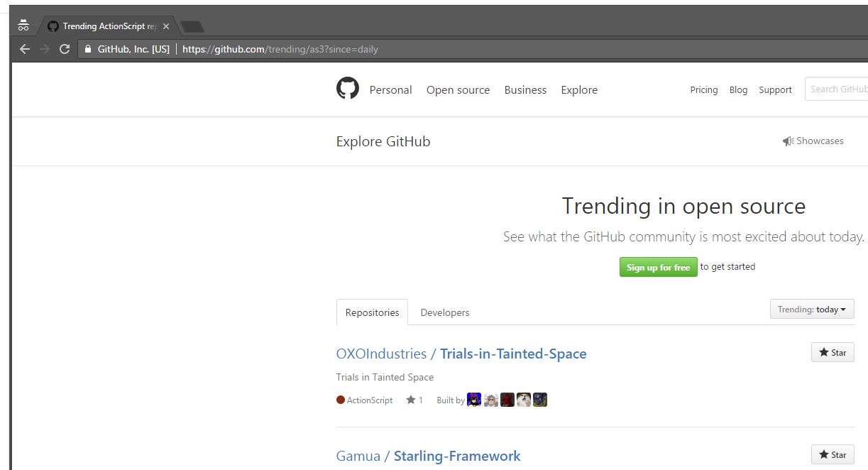The width and height of the screenshot is (868, 470).
Task: Click the secure padlock icon in address bar
Action: click(x=88, y=49)
